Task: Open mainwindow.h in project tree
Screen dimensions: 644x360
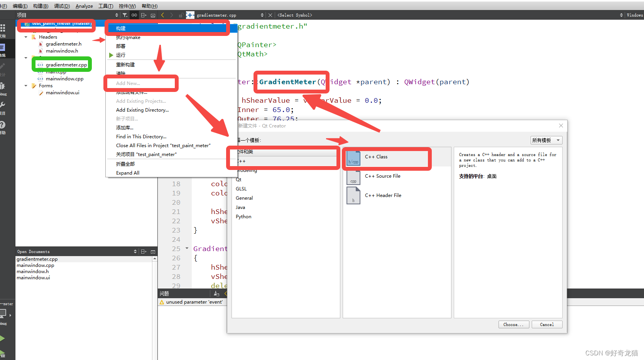Action: tap(62, 51)
